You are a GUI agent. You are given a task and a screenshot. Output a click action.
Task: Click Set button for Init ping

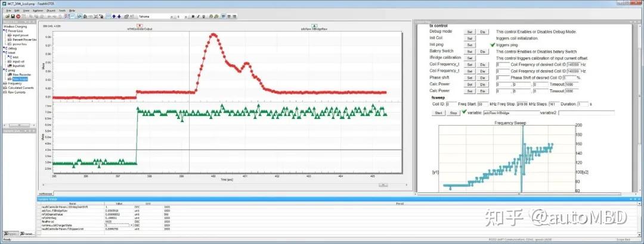[469, 45]
